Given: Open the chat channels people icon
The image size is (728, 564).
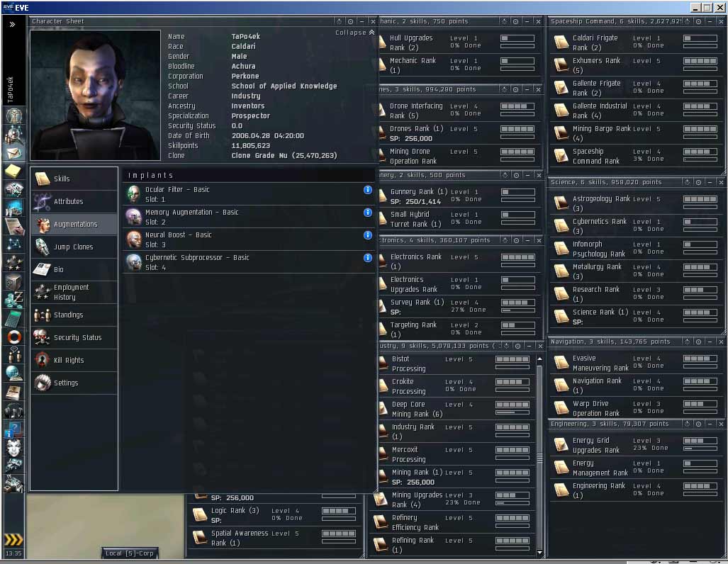Looking at the screenshot, I should point(14,355).
